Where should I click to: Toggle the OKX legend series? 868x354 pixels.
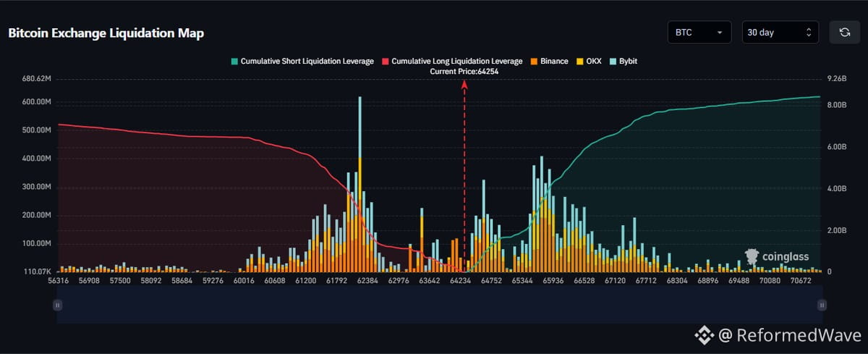click(589, 62)
